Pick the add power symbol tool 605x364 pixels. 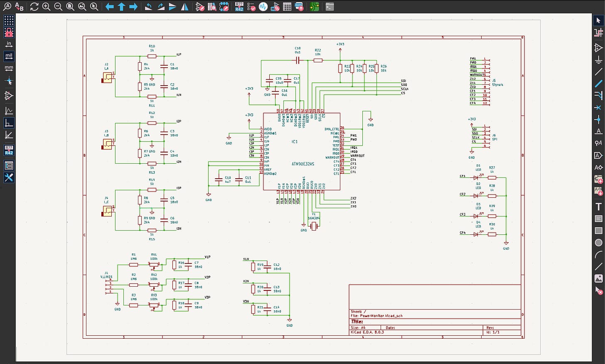(598, 59)
